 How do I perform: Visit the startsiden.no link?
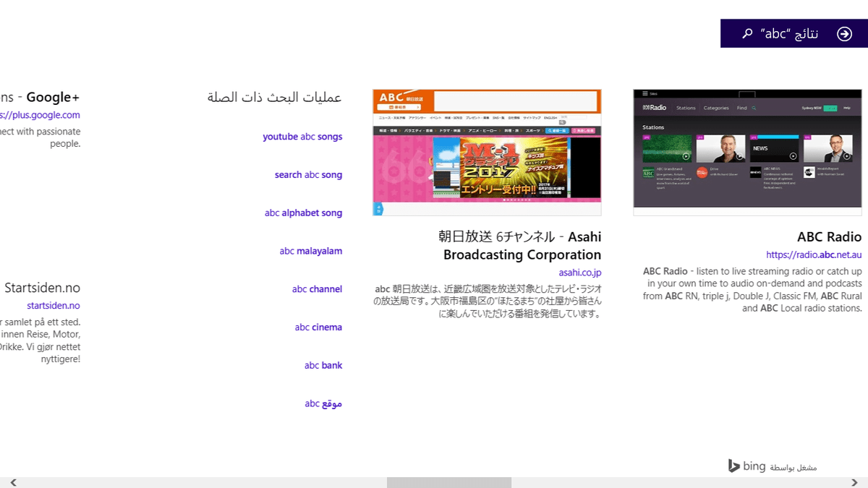point(54,305)
